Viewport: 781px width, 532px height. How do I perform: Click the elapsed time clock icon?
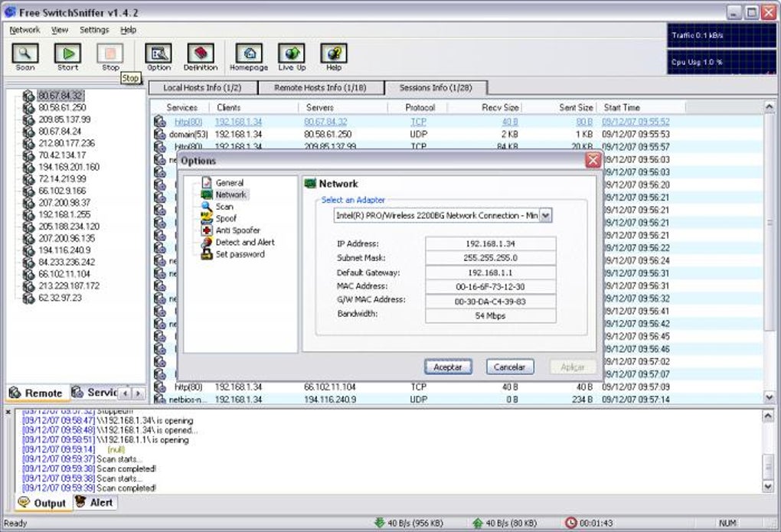570,523
